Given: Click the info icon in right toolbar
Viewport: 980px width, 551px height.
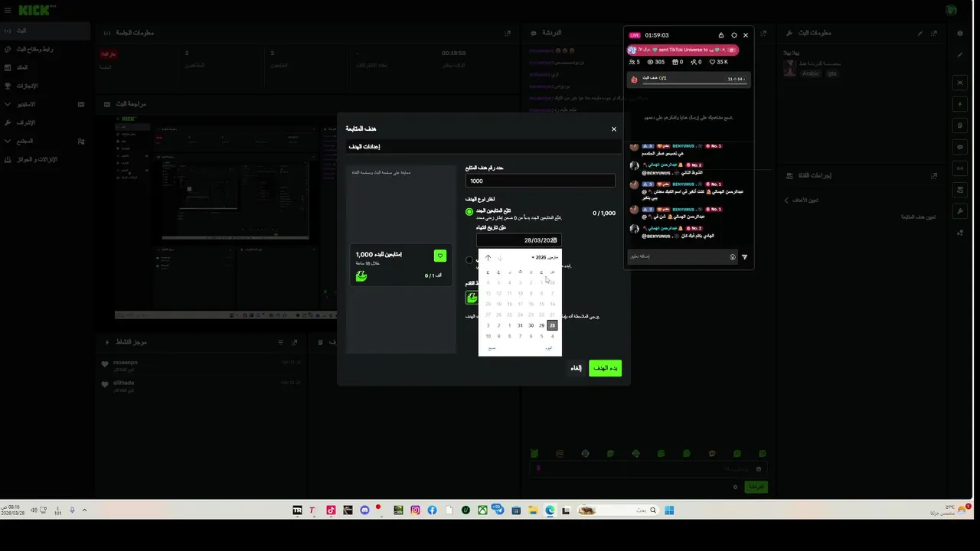Looking at the screenshot, I should [x=960, y=34].
